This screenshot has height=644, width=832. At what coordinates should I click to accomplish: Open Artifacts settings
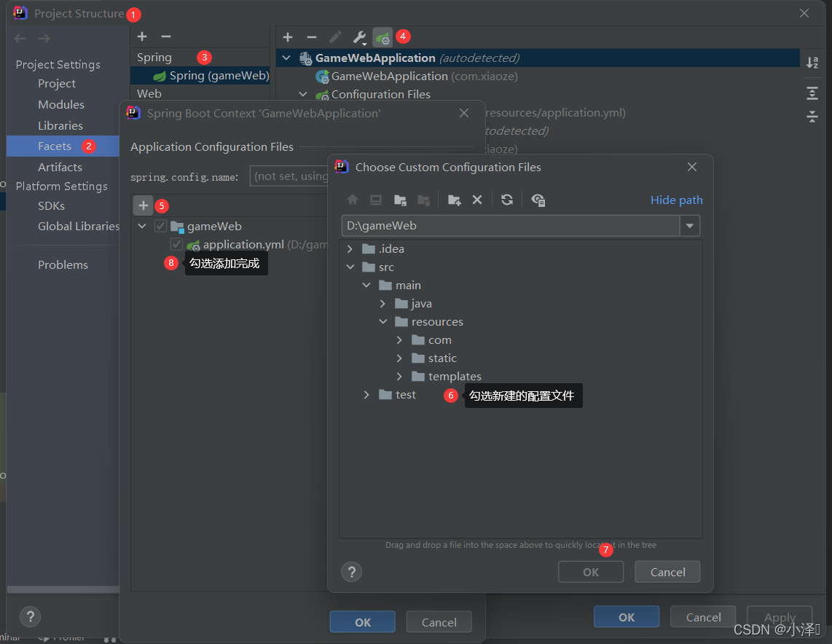pos(60,167)
